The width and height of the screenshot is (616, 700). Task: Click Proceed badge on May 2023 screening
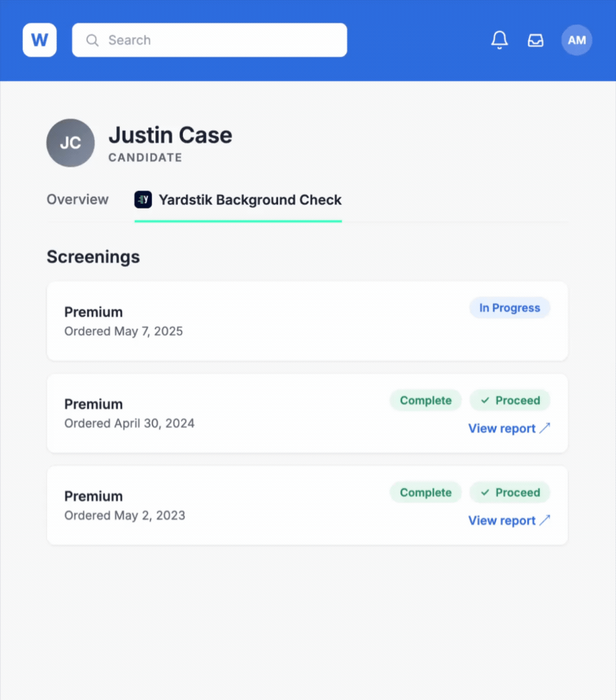510,493
